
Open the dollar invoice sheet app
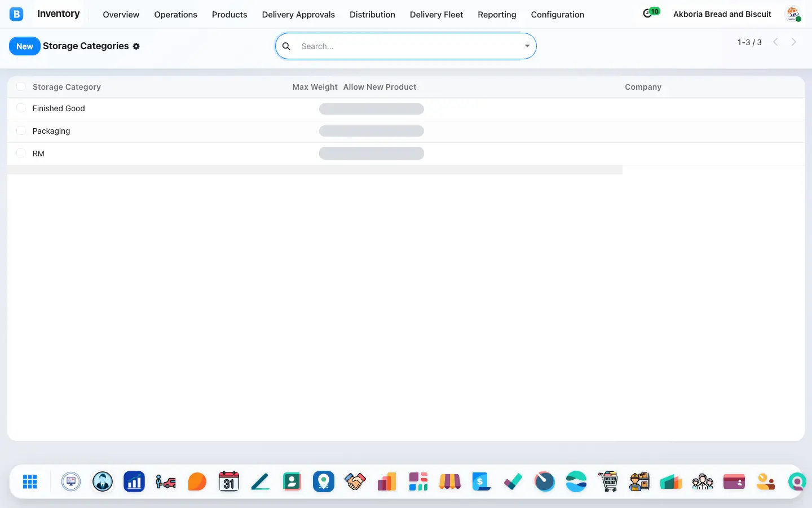pos(482,481)
